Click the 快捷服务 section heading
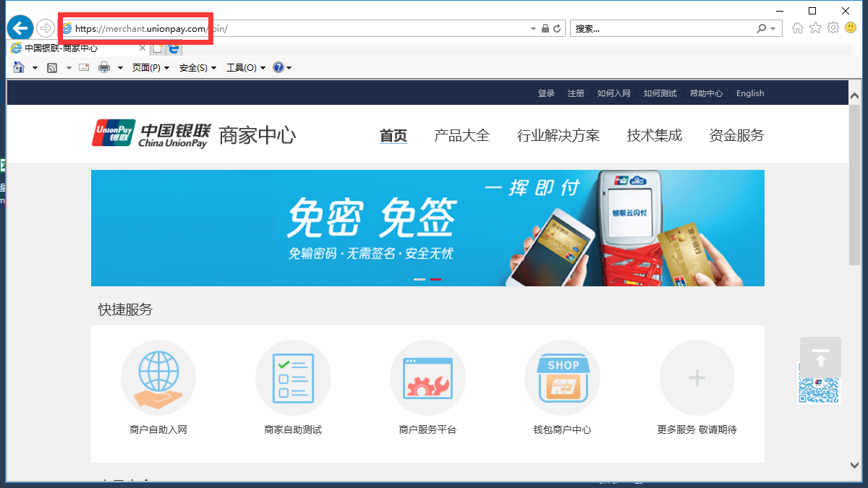This screenshot has width=868, height=488. [126, 309]
